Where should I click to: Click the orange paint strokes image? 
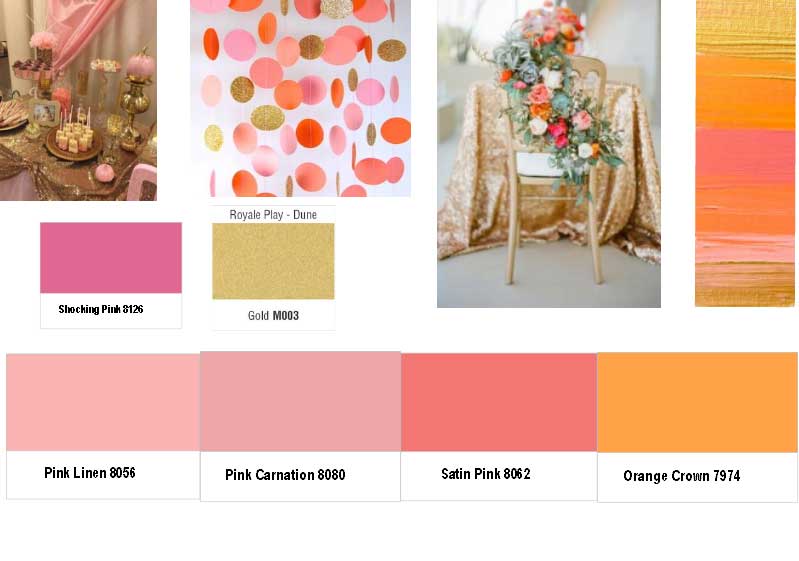click(x=745, y=153)
